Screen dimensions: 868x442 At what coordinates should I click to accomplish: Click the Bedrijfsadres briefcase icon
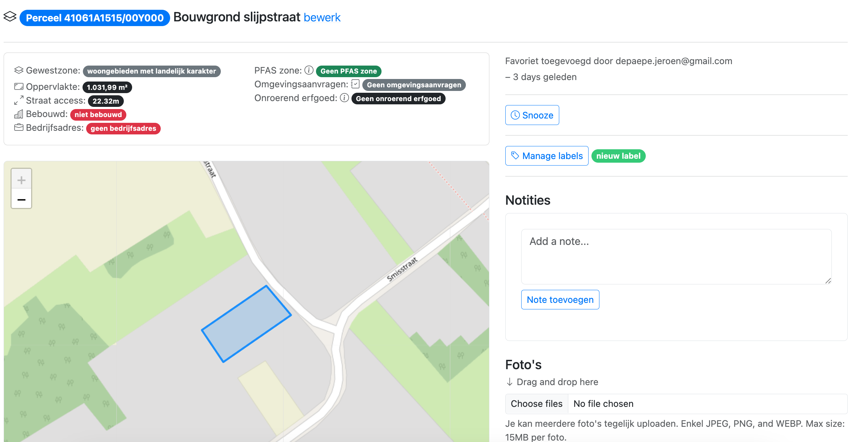19,128
